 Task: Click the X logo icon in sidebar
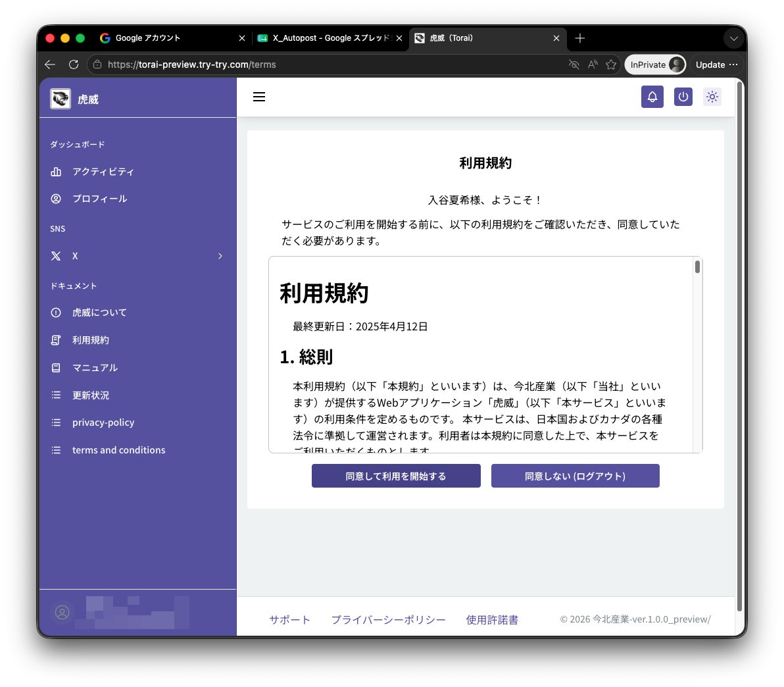pos(56,256)
